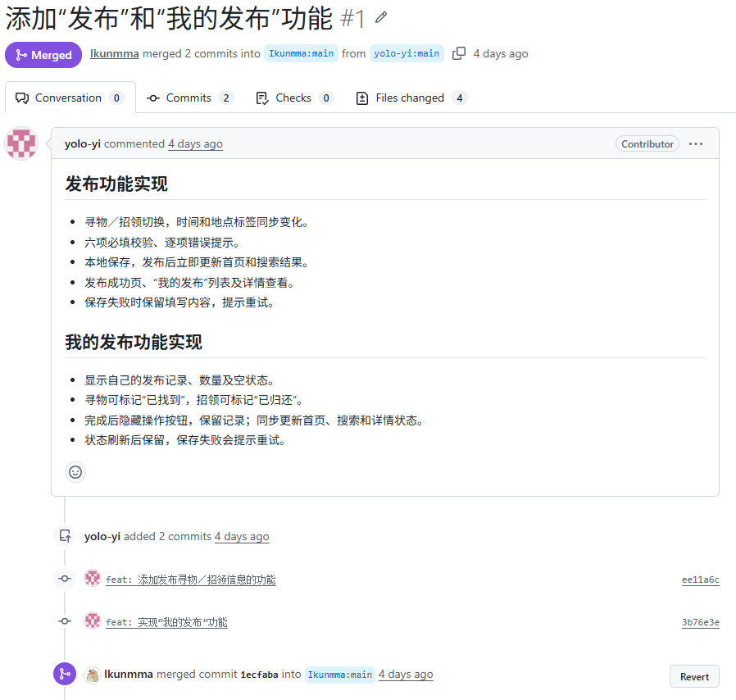This screenshot has width=736, height=700.
Task: Open yolo-yi author name in comment header
Action: (x=83, y=143)
